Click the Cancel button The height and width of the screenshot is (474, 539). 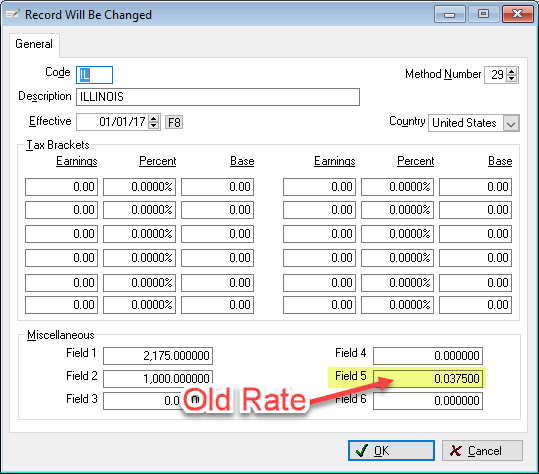pyautogui.click(x=482, y=450)
